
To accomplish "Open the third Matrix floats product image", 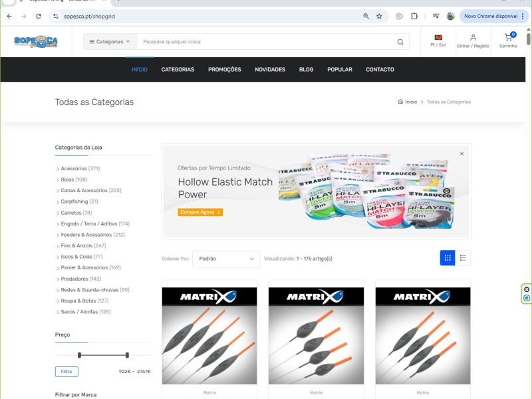I will [423, 336].
